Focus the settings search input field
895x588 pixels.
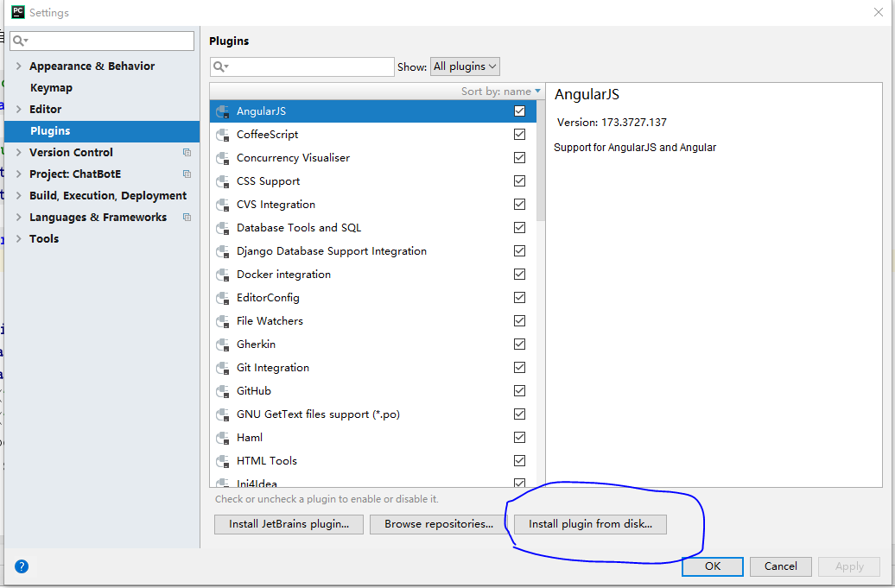click(x=102, y=41)
